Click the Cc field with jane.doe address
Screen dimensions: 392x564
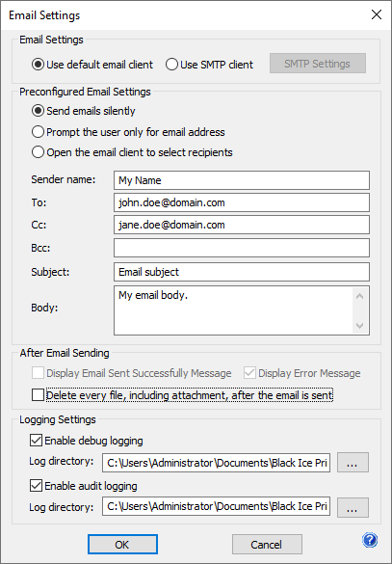point(242,225)
